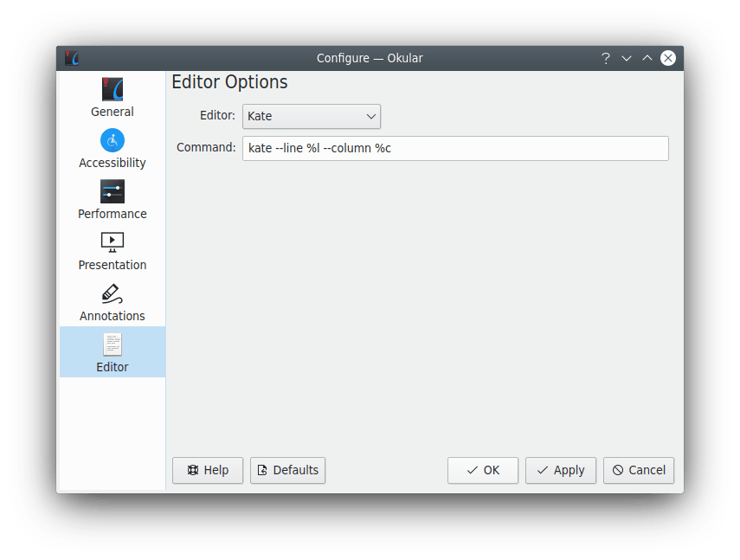This screenshot has width=740, height=560.
Task: Confirm changes with the OK button
Action: click(483, 470)
